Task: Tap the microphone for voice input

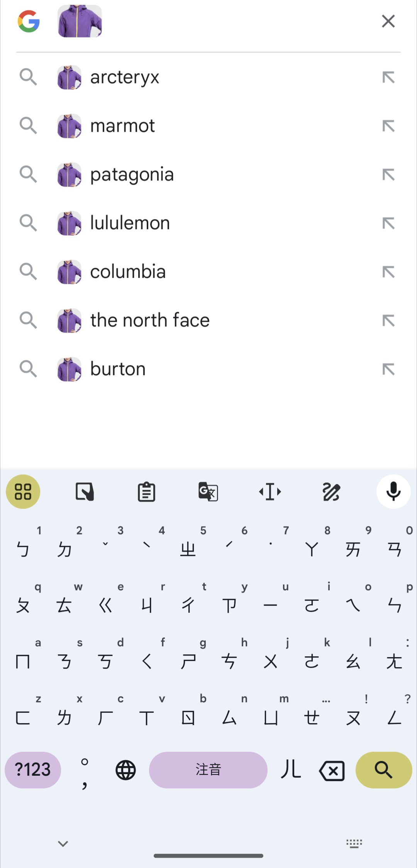Action: click(x=393, y=491)
